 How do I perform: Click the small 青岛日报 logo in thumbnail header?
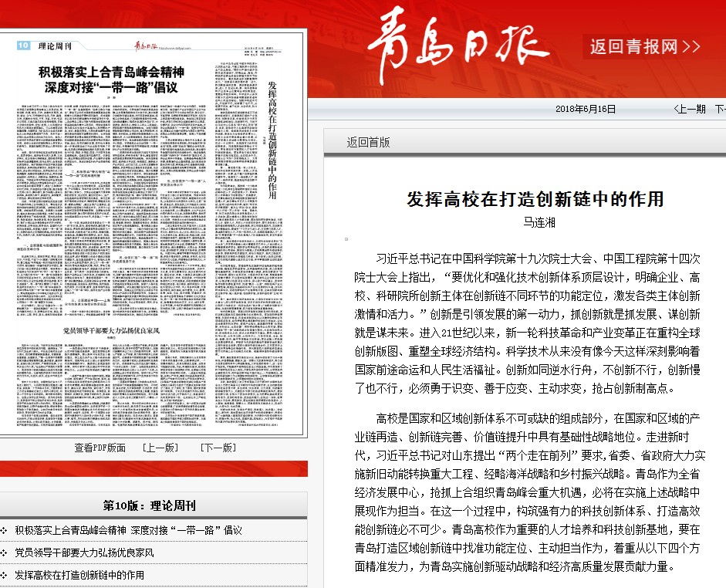146,46
